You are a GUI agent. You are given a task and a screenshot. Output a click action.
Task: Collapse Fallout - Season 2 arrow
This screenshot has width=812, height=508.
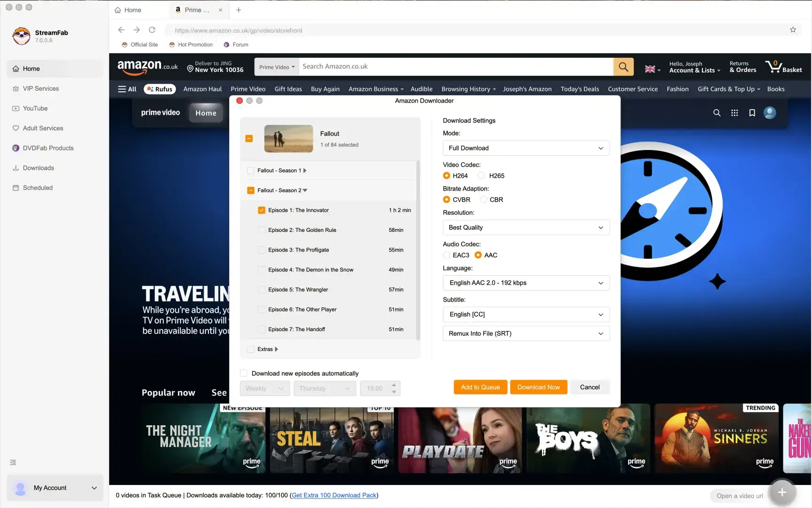coord(305,190)
